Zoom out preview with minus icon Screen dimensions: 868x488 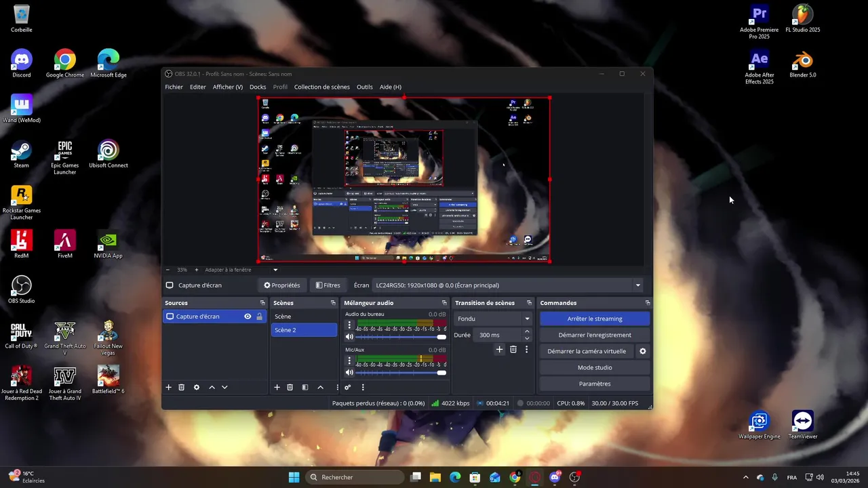167,270
